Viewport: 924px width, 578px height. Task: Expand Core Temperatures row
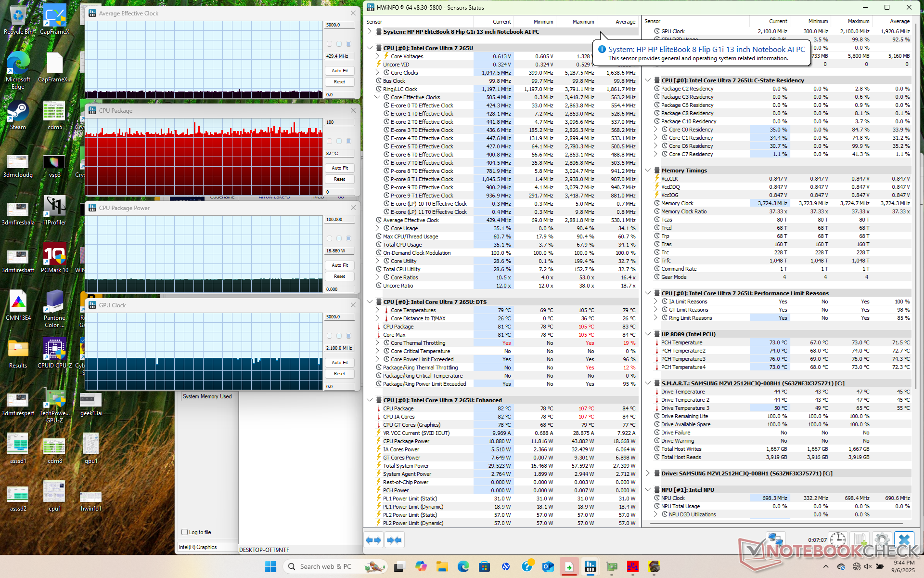[x=377, y=310]
